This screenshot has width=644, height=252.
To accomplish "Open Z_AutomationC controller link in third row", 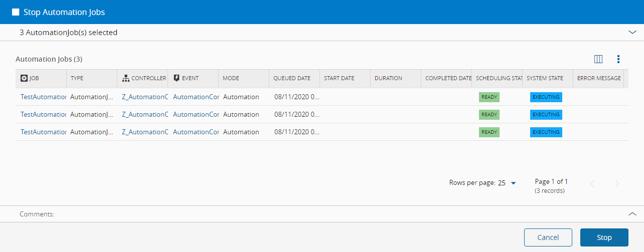I will pos(145,132).
